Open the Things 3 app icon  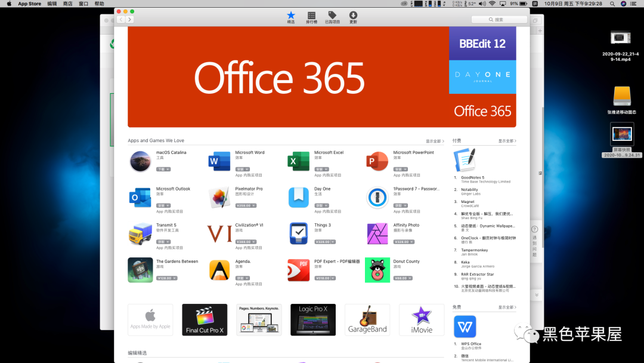[x=298, y=233]
